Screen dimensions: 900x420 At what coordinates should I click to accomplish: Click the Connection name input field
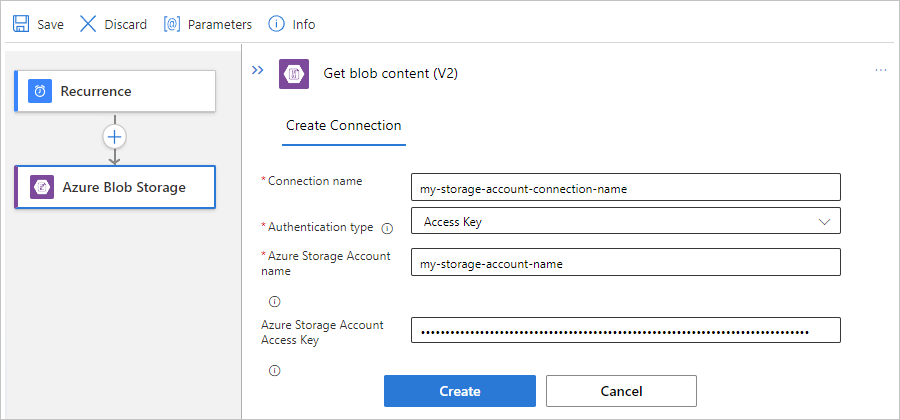click(x=626, y=187)
